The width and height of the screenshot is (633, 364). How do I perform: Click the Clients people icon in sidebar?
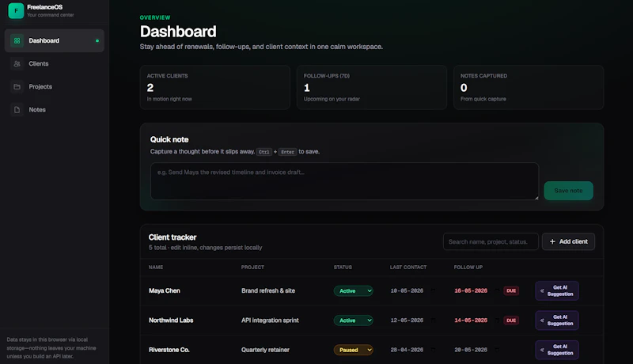click(17, 64)
